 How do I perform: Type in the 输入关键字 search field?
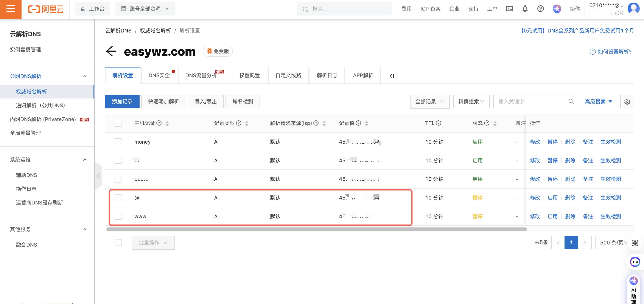tap(530, 101)
